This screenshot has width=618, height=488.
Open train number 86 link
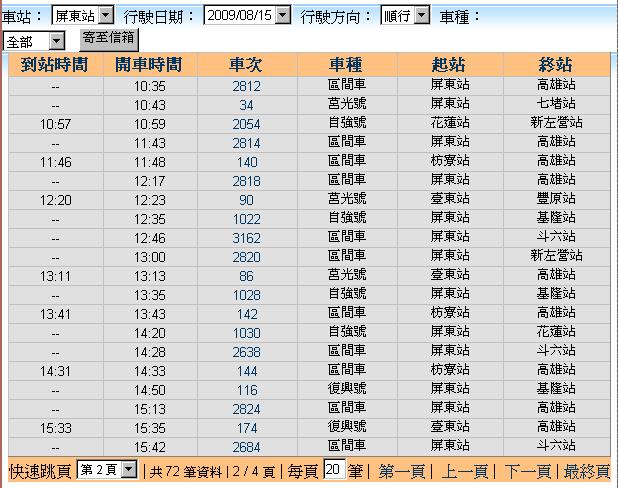(x=246, y=276)
